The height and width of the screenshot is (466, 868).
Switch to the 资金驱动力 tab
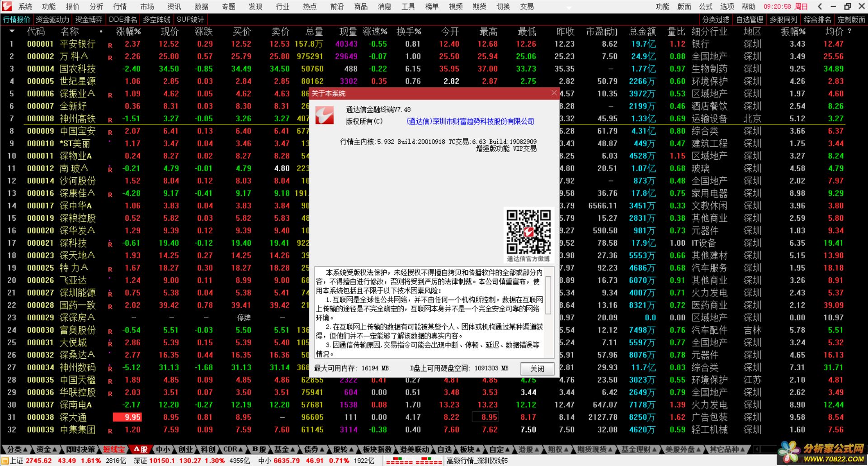52,19
